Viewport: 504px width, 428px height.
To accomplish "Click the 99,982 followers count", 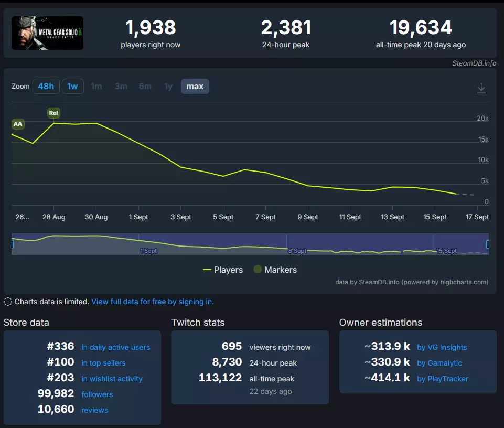I will coord(56,393).
